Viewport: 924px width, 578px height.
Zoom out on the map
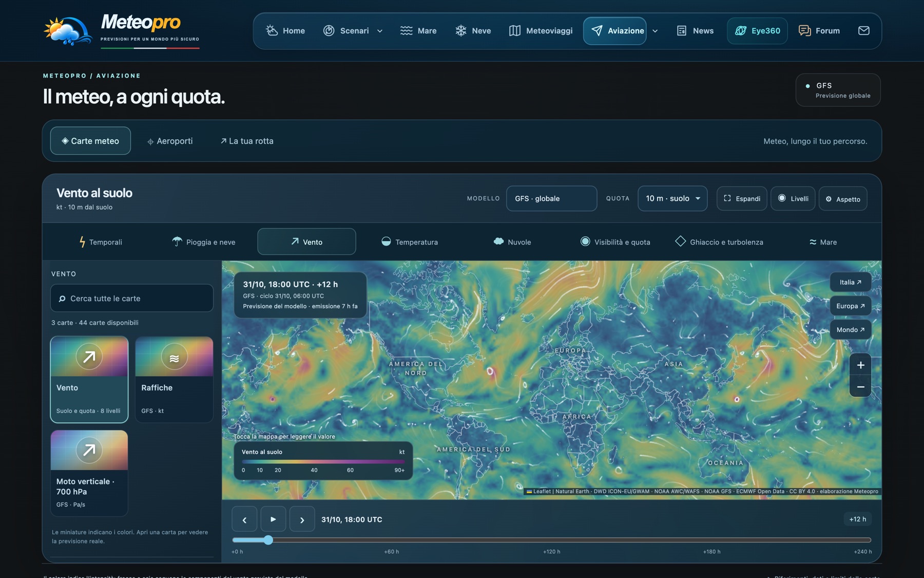(x=860, y=386)
